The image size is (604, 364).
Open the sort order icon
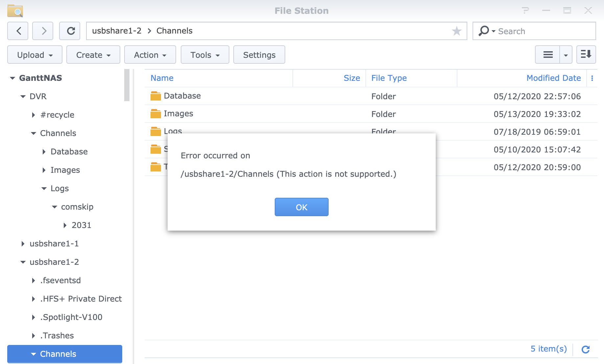click(x=586, y=55)
